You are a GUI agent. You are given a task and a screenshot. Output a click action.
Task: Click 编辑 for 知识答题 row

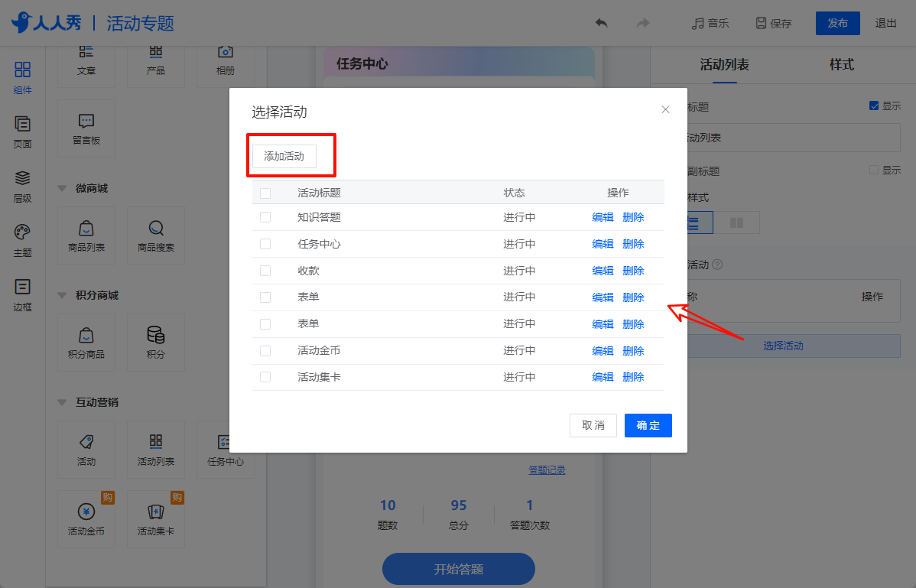tap(603, 217)
